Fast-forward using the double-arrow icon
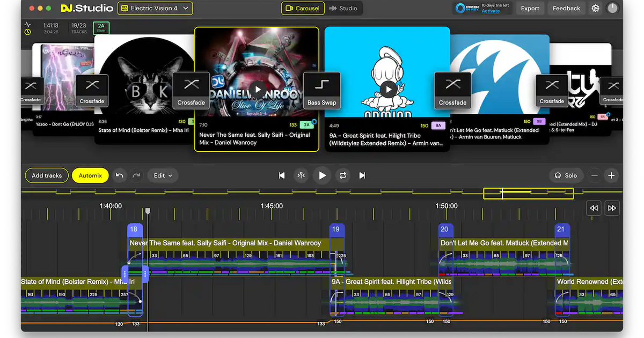The height and width of the screenshot is (338, 644). pyautogui.click(x=612, y=208)
